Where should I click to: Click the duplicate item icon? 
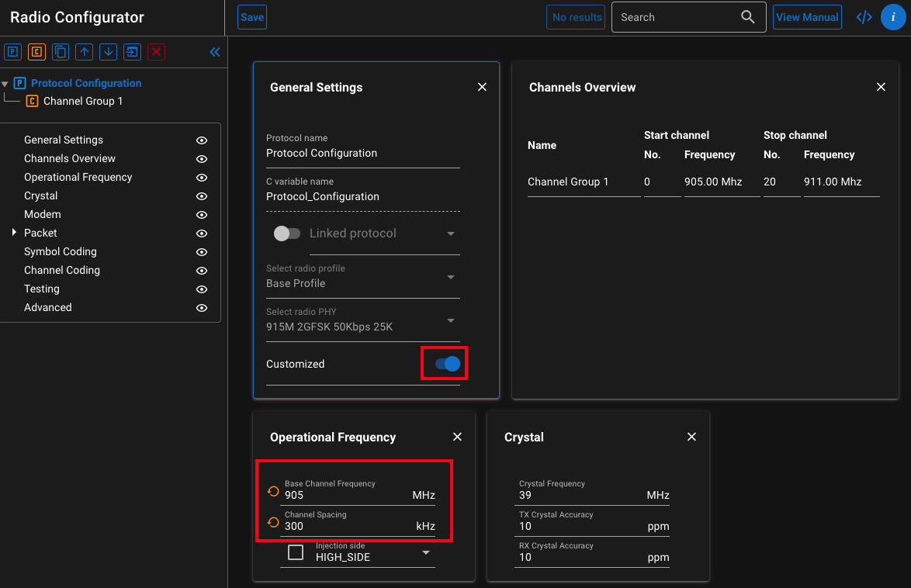point(61,52)
